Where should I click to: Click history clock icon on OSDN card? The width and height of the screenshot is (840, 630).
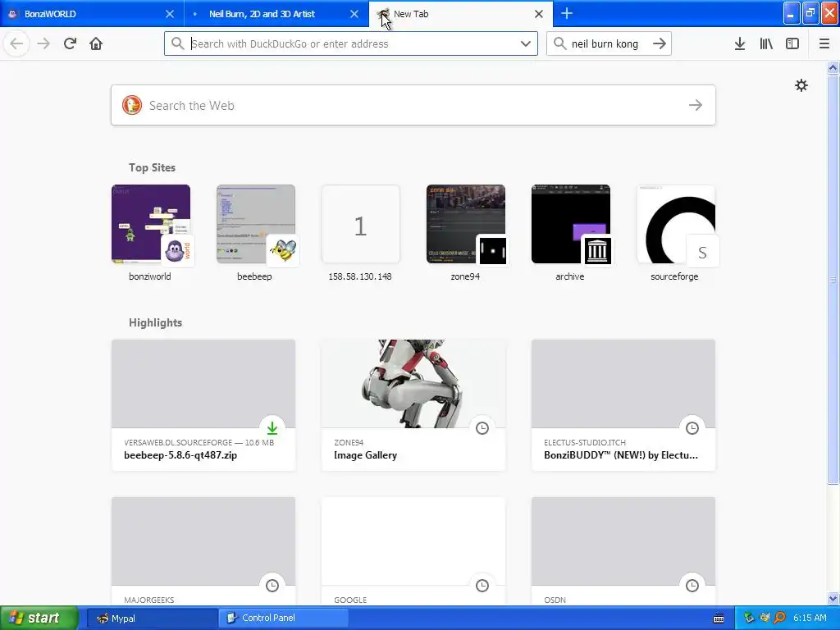(x=692, y=585)
